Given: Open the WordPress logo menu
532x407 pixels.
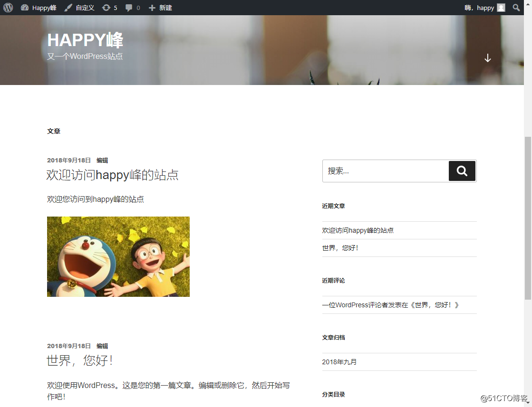Looking at the screenshot, I should [8, 8].
